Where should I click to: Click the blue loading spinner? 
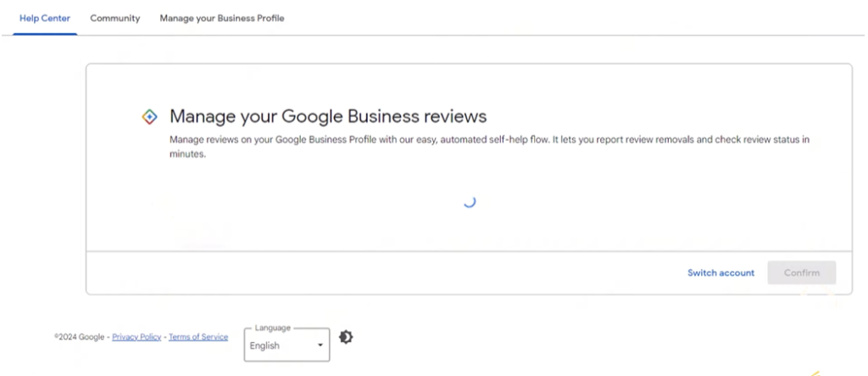point(469,201)
